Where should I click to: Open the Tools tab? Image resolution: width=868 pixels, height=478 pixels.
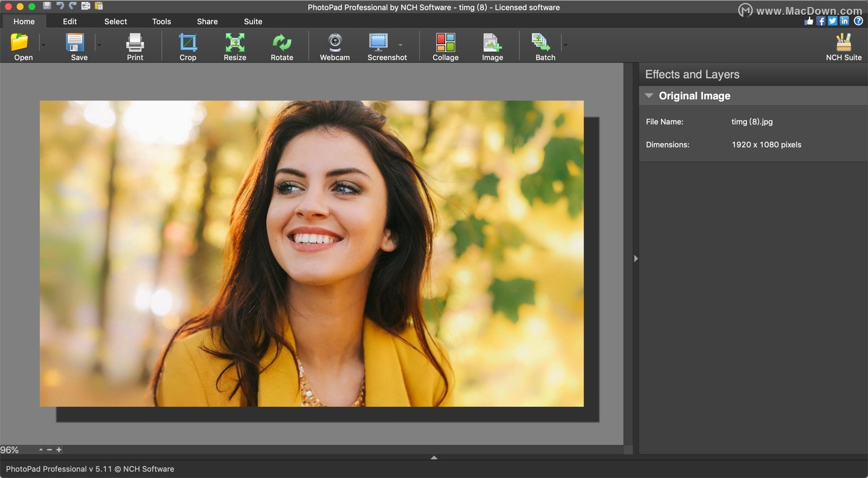[x=162, y=21]
